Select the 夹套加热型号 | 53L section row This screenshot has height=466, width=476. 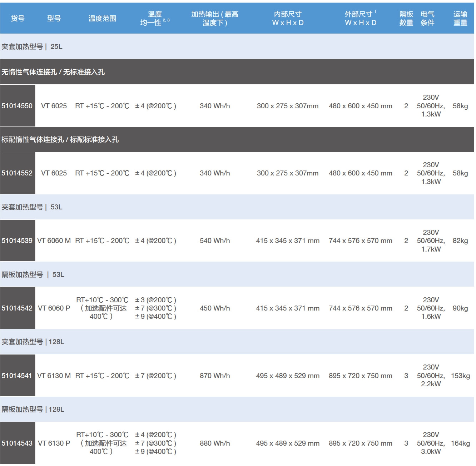[237, 207]
